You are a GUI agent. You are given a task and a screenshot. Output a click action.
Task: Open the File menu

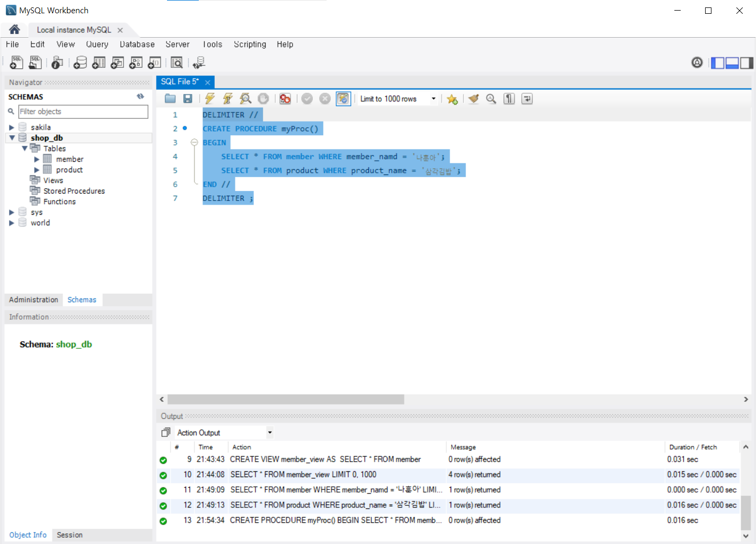tap(12, 45)
